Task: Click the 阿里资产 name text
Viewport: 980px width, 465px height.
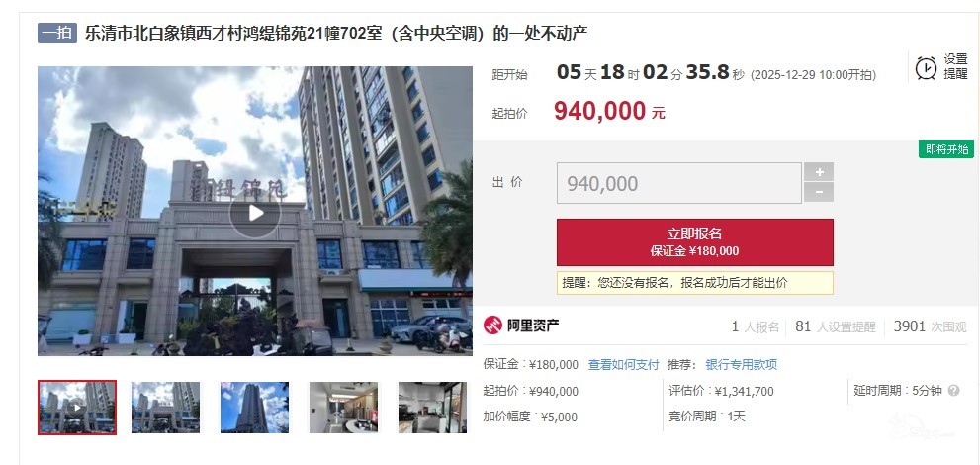Action: (532, 325)
